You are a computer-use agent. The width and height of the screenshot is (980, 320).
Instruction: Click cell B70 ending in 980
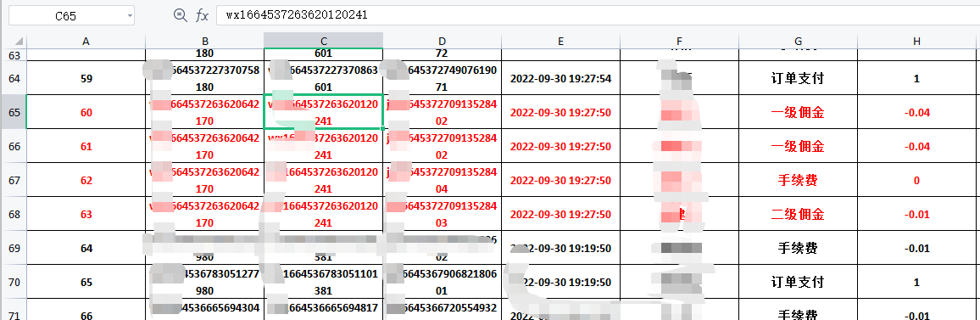(204, 281)
